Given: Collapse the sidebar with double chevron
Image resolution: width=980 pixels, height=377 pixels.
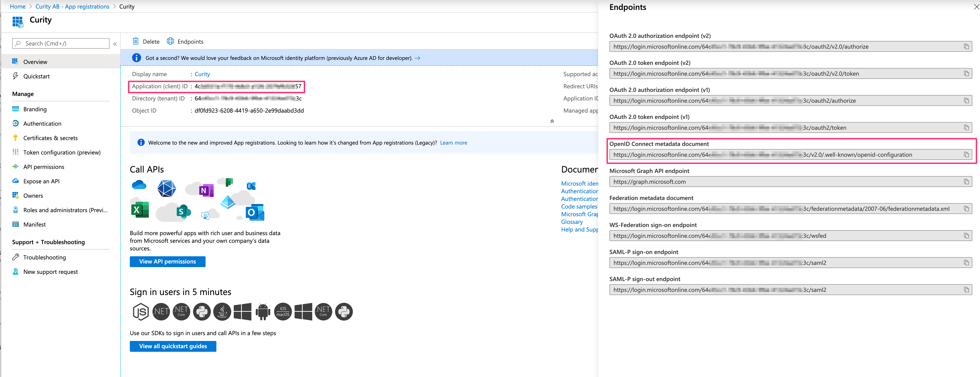Looking at the screenshot, I should (115, 44).
